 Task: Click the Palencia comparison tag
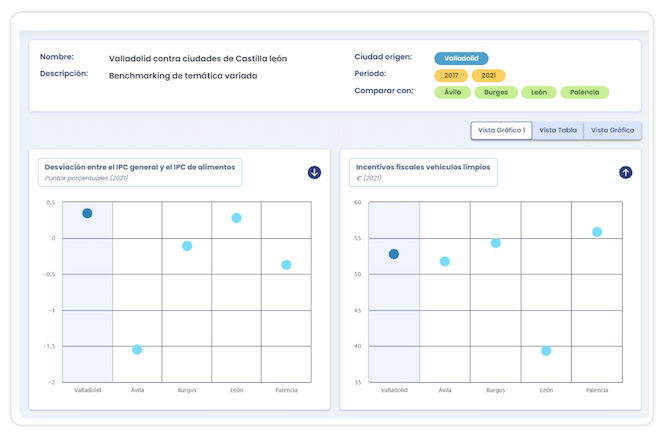pyautogui.click(x=584, y=92)
